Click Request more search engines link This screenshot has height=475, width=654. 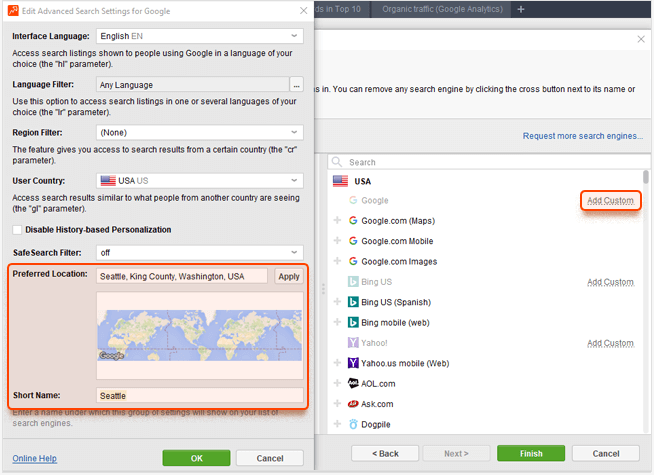point(583,136)
